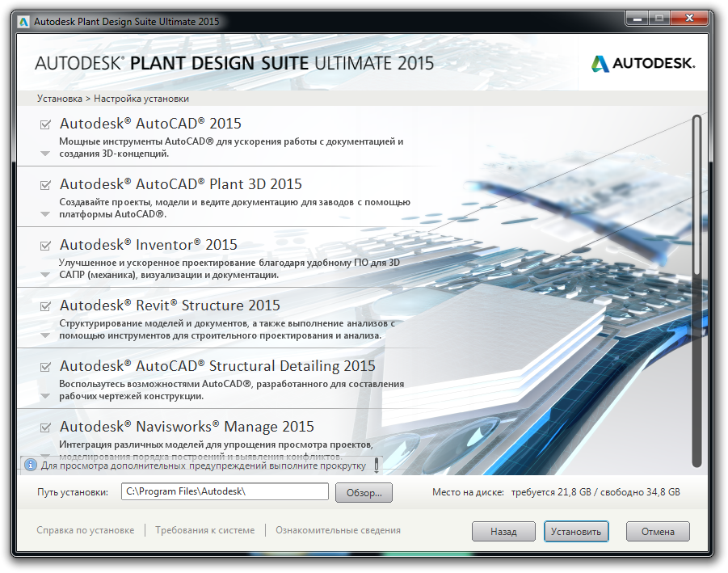Close the Autodesk Plant Design Suite installer window

pyautogui.click(x=689, y=19)
